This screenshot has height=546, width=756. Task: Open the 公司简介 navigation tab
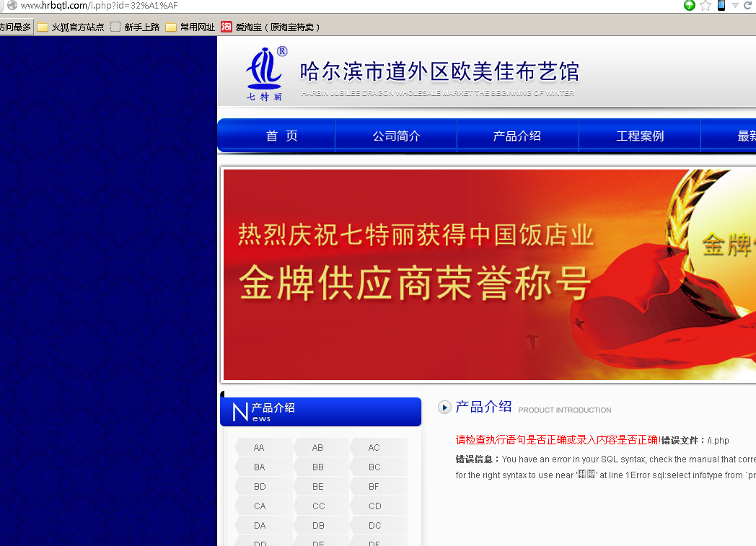pyautogui.click(x=396, y=136)
